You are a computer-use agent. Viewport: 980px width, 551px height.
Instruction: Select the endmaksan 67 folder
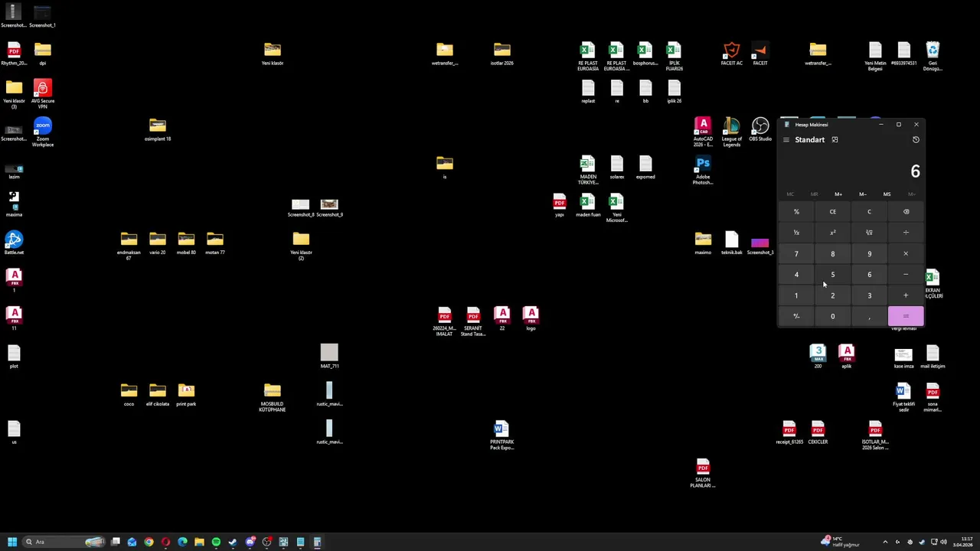click(x=129, y=246)
